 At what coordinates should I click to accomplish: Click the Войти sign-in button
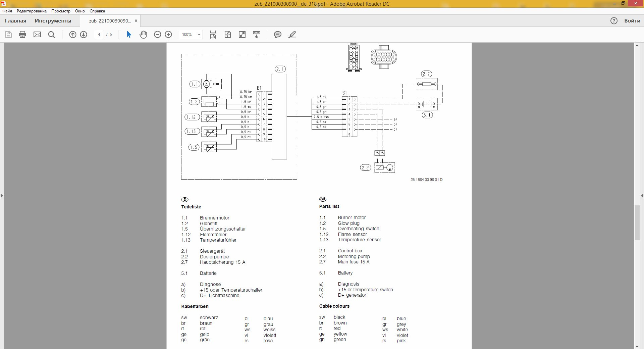pyautogui.click(x=632, y=21)
